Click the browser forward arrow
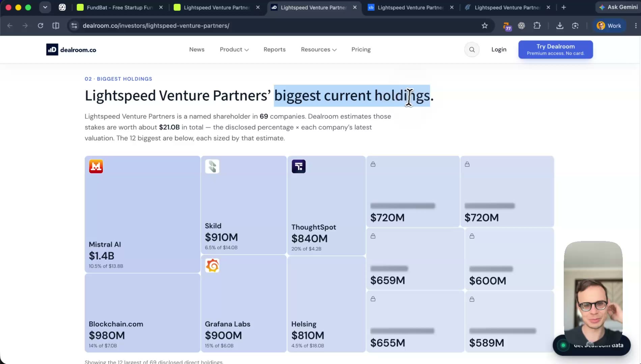Screen dimensions: 641x364 point(25,26)
